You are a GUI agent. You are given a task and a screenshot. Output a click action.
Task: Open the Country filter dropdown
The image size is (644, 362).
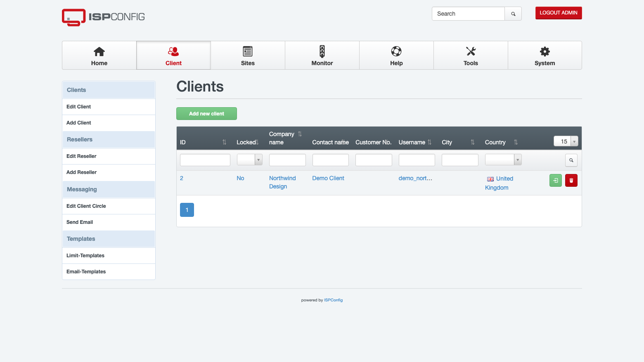(x=503, y=160)
